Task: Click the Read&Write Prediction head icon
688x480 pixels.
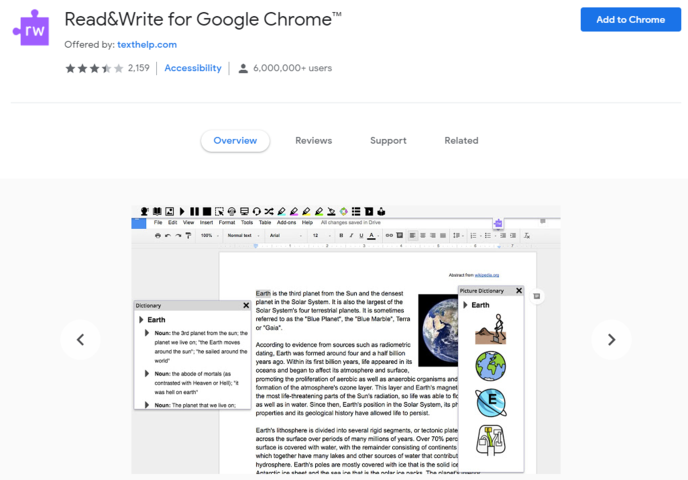Action: tap(144, 211)
